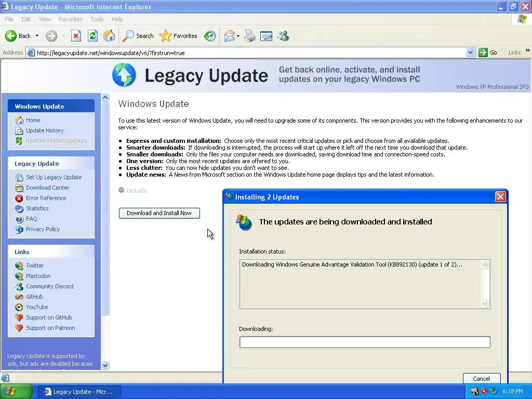
Task: Click the Forward arrow toolbar icon
Action: pyautogui.click(x=51, y=36)
